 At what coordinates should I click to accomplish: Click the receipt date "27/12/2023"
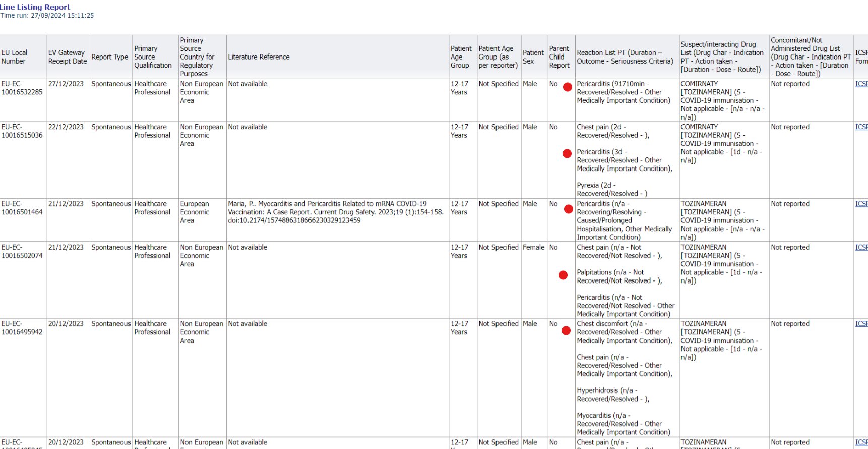point(66,84)
